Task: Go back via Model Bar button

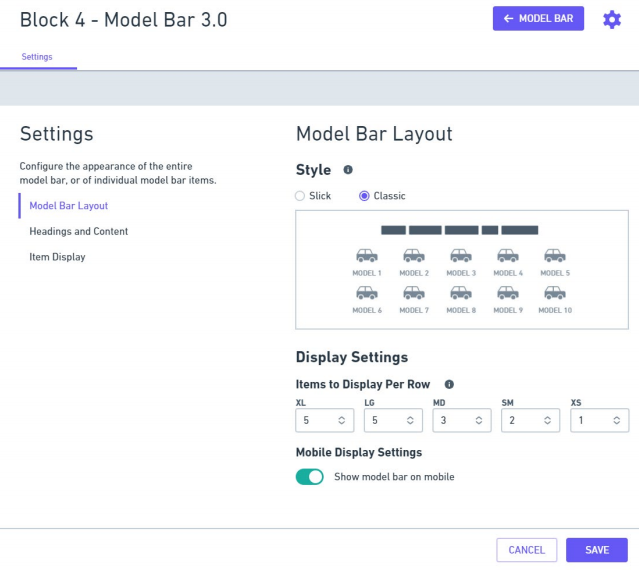Action: tap(538, 19)
